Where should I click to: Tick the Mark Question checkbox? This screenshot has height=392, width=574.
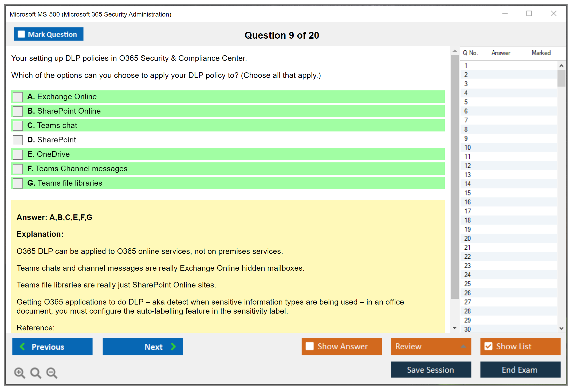pos(21,34)
